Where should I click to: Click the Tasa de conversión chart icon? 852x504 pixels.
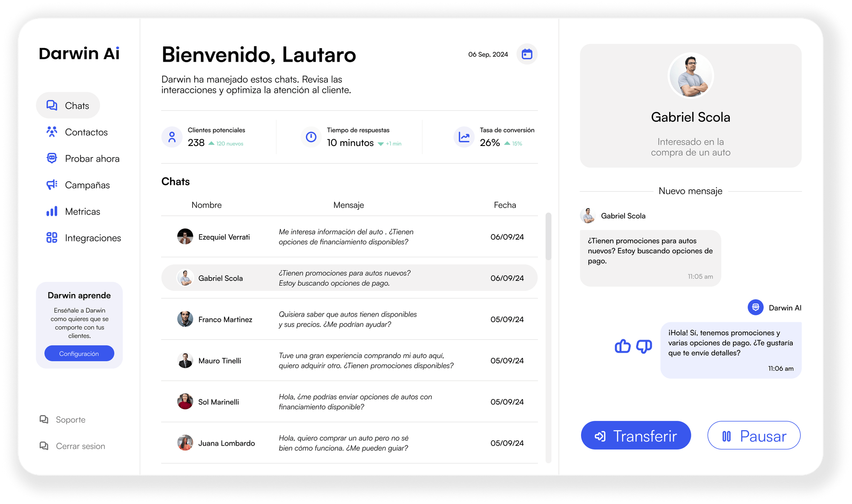tap(464, 137)
